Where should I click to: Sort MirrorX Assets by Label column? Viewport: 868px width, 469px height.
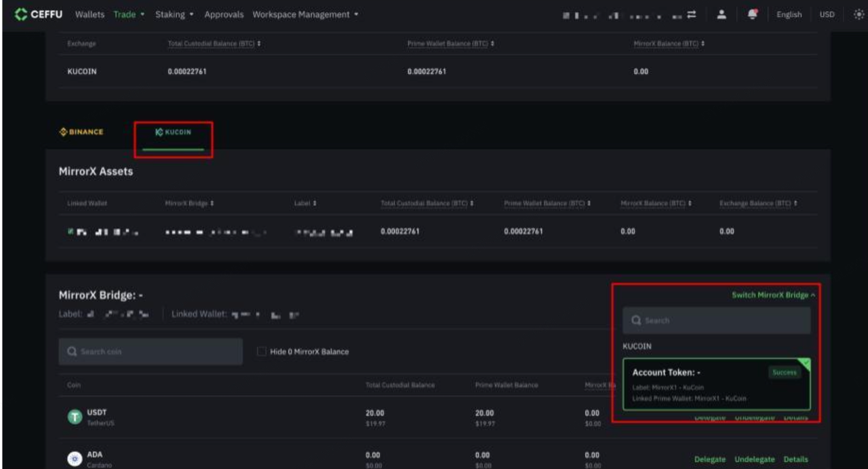pyautogui.click(x=306, y=204)
